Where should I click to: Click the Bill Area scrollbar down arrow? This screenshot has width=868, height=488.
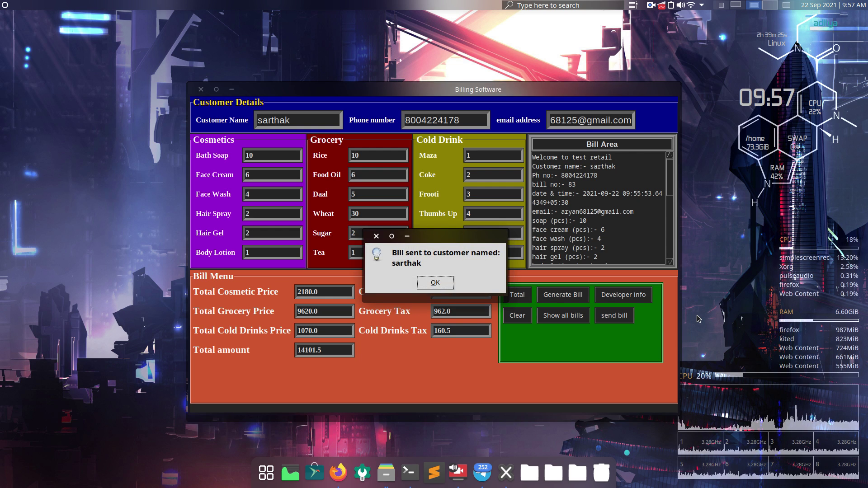[x=670, y=262]
